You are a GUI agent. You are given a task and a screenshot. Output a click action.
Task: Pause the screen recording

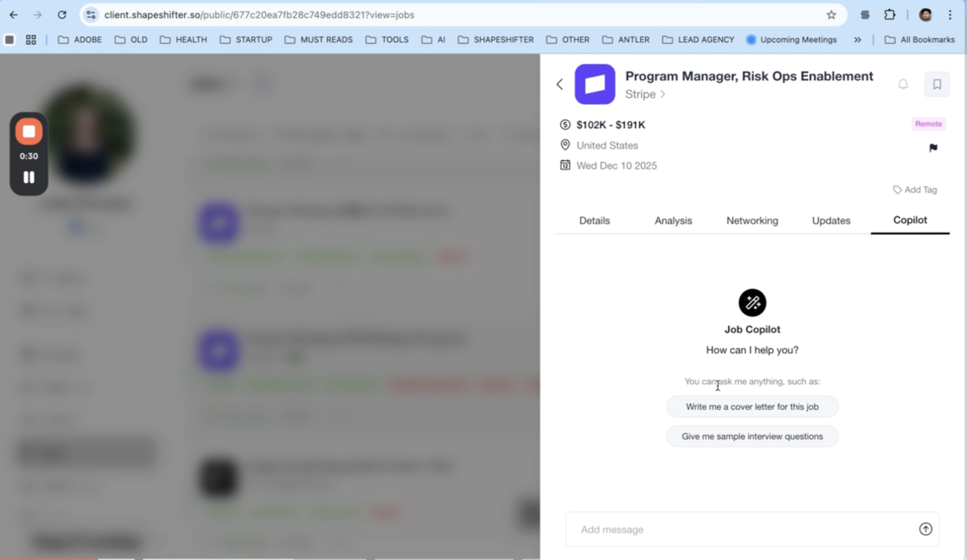(x=29, y=177)
